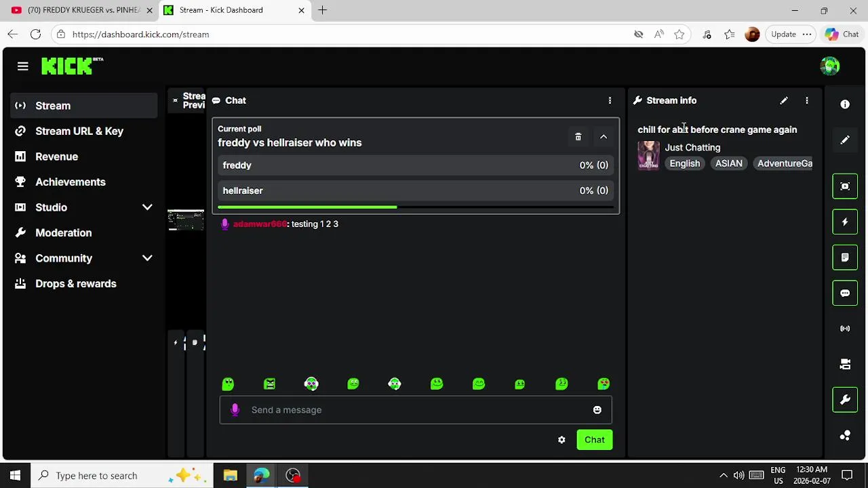Vote the freddy poll option

point(416,165)
